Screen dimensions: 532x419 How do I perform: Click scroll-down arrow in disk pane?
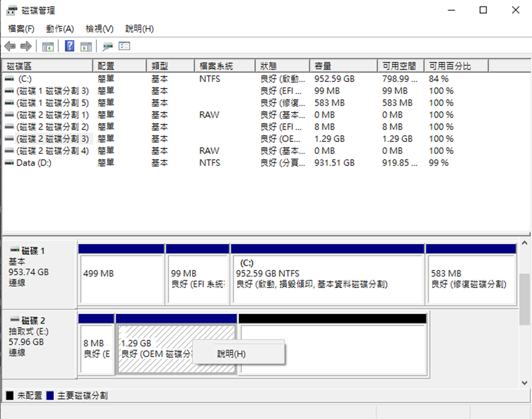pyautogui.click(x=524, y=383)
